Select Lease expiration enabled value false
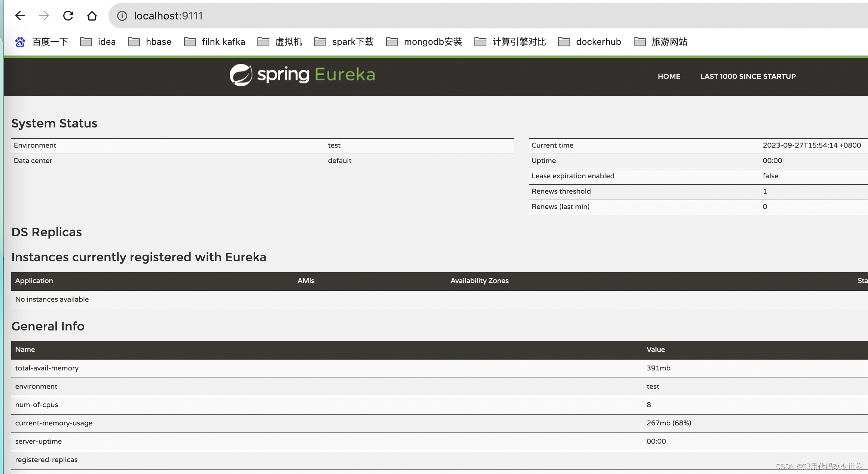The height and width of the screenshot is (474, 868). pyautogui.click(x=770, y=176)
